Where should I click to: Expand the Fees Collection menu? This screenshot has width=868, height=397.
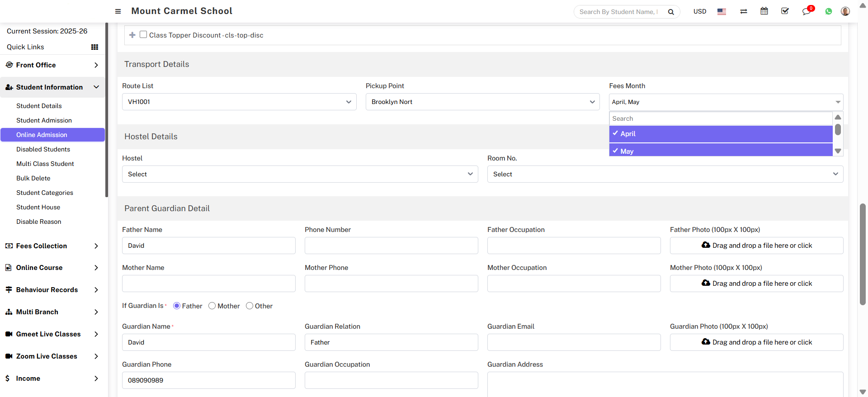pyautogui.click(x=52, y=246)
